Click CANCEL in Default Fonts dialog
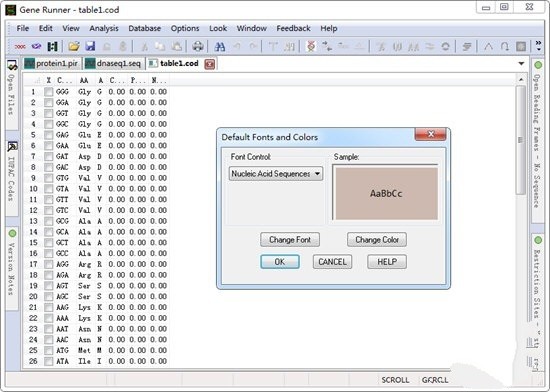 coord(332,262)
